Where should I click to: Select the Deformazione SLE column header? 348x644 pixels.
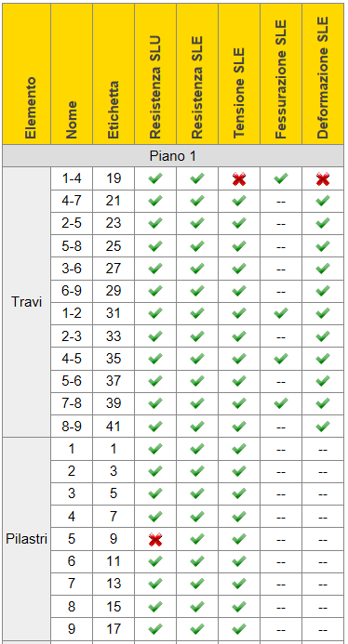[x=323, y=74]
